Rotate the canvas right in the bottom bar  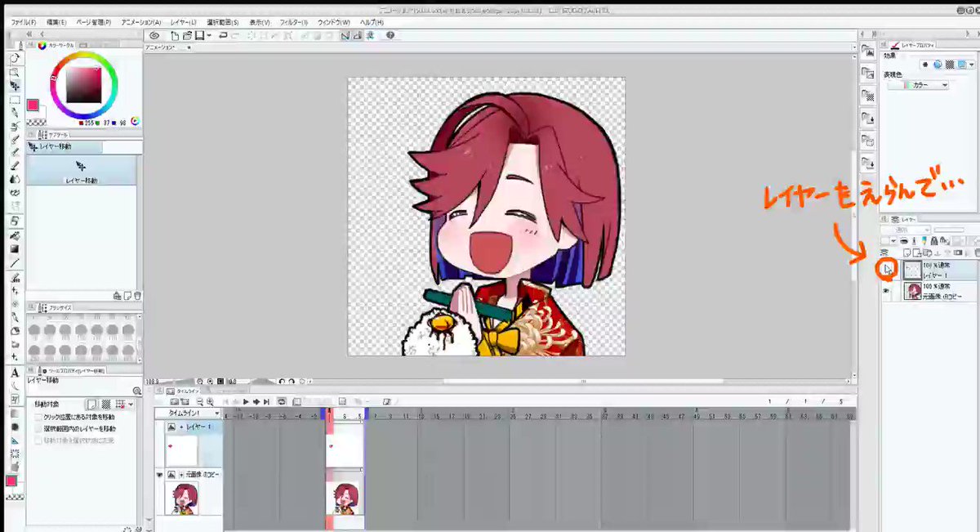point(292,382)
